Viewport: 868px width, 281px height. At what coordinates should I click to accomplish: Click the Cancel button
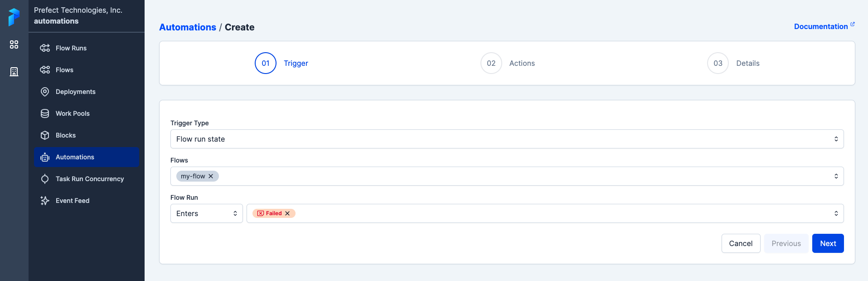[x=741, y=243]
